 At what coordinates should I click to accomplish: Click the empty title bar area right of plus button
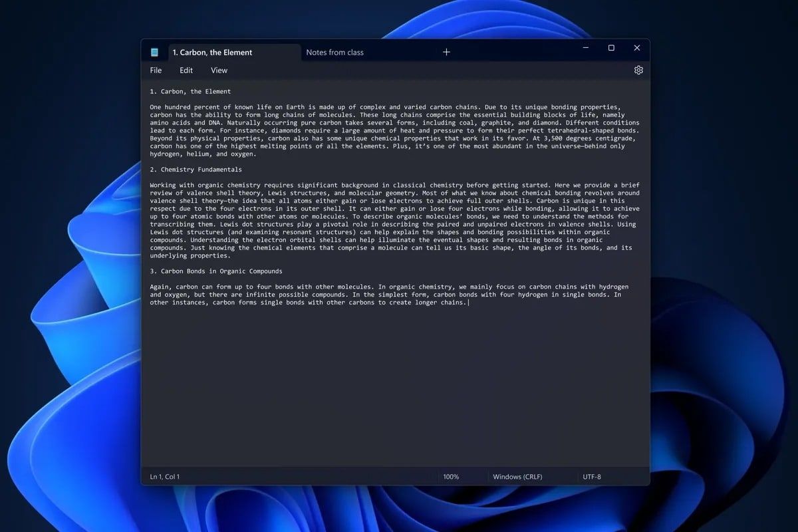(x=512, y=51)
